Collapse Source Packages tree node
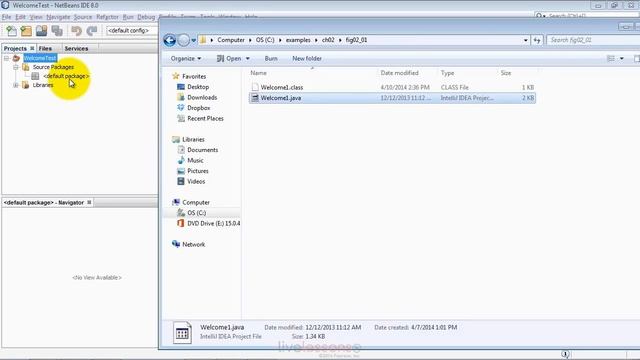 [16, 67]
